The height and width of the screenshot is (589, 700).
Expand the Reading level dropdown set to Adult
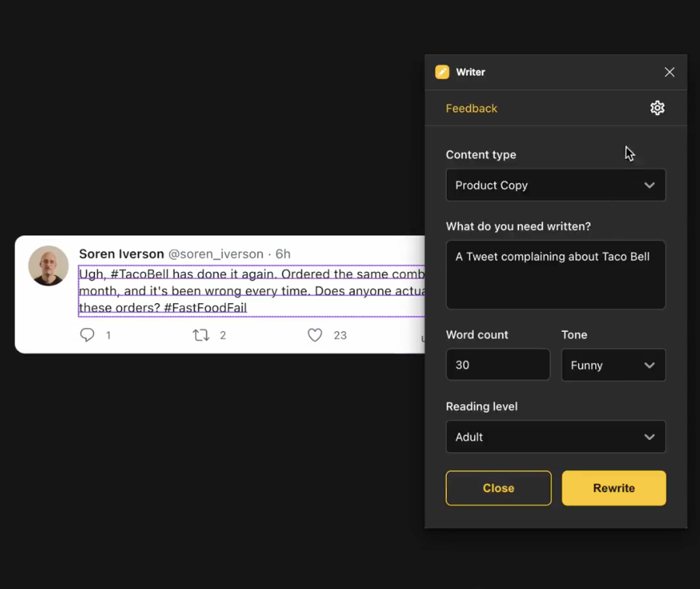[x=555, y=437]
